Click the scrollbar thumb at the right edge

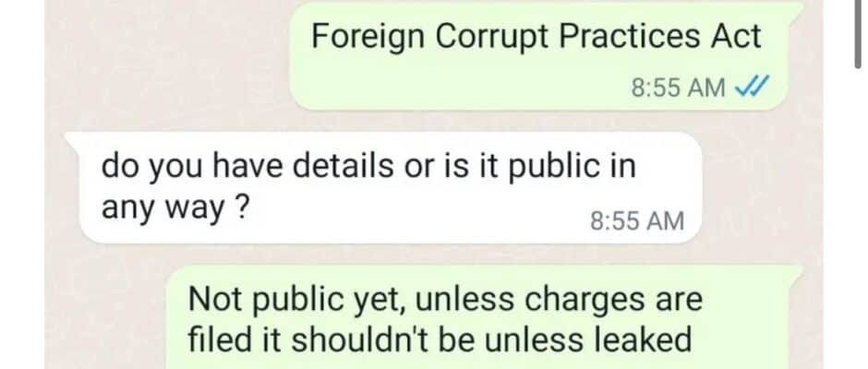(x=862, y=33)
